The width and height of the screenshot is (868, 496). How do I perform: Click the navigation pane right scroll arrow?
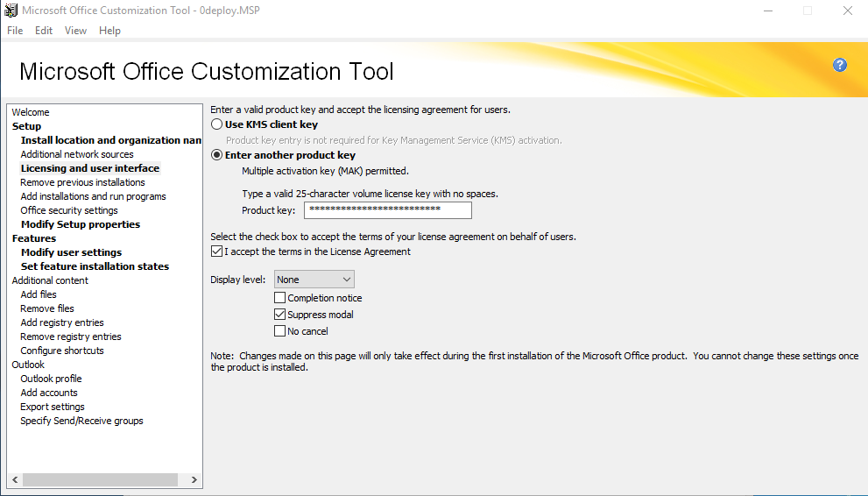(x=194, y=479)
